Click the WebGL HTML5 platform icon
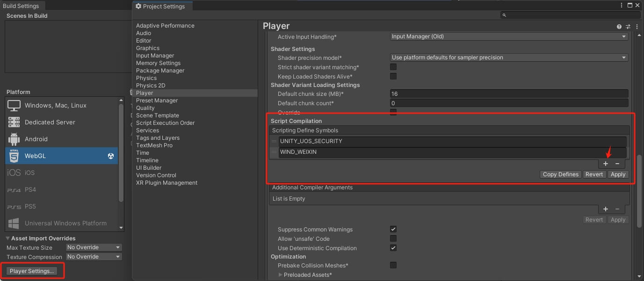644x281 pixels. [x=14, y=156]
